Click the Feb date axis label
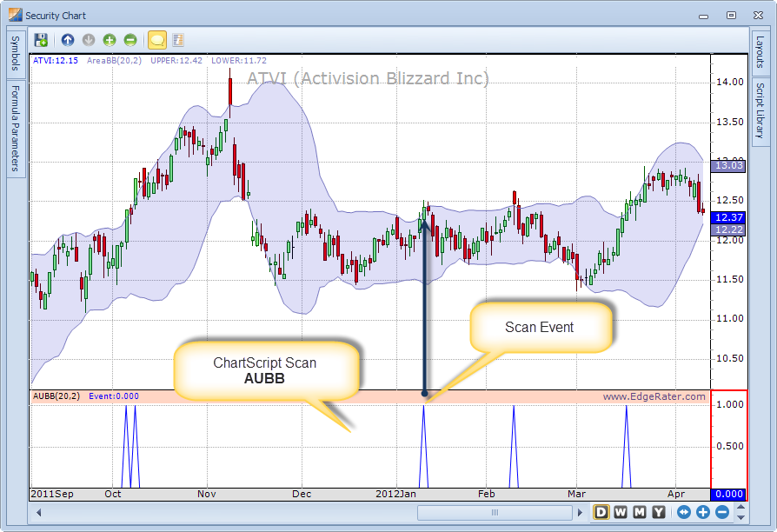 click(487, 495)
